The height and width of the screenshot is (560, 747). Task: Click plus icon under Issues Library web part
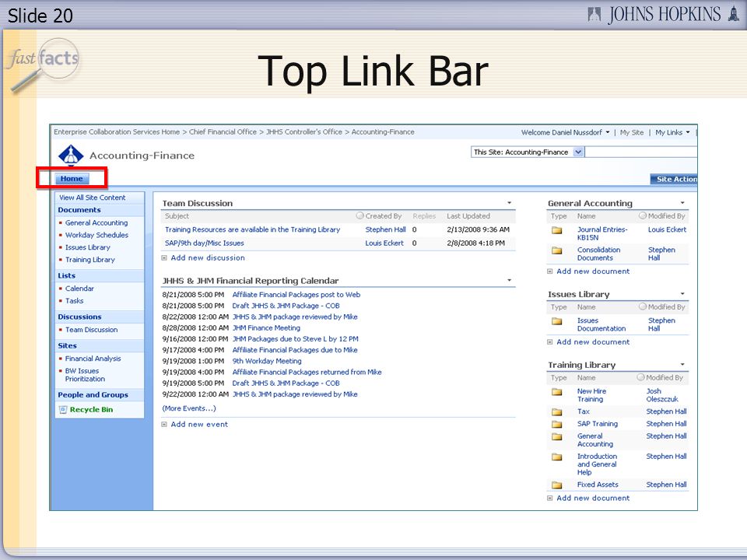pyautogui.click(x=550, y=342)
